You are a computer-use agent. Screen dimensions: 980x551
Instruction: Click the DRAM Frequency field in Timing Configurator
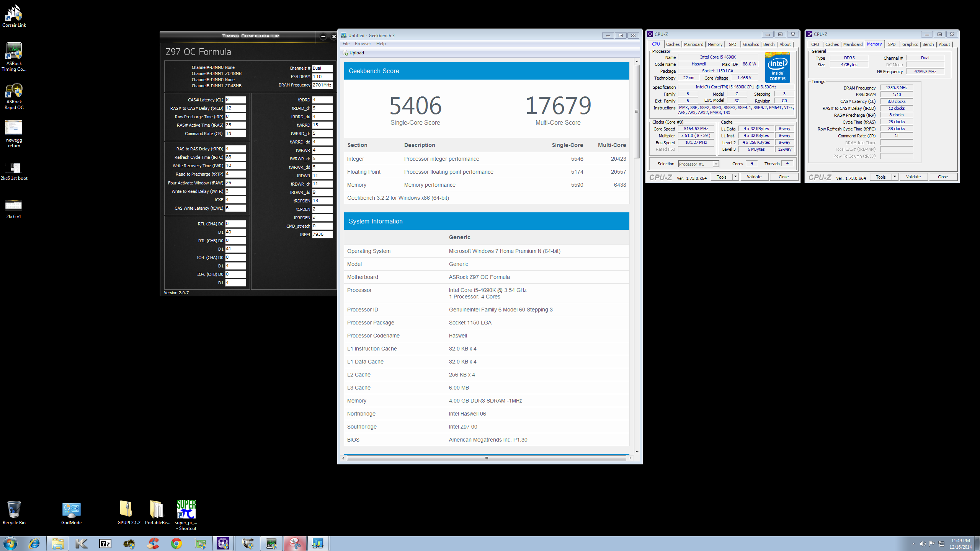point(322,85)
